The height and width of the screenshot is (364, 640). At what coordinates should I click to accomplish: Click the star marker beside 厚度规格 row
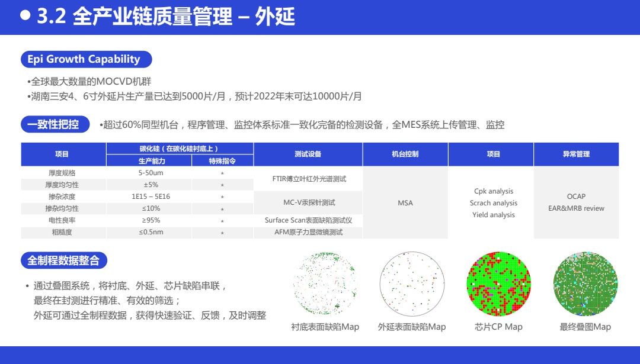point(222,172)
